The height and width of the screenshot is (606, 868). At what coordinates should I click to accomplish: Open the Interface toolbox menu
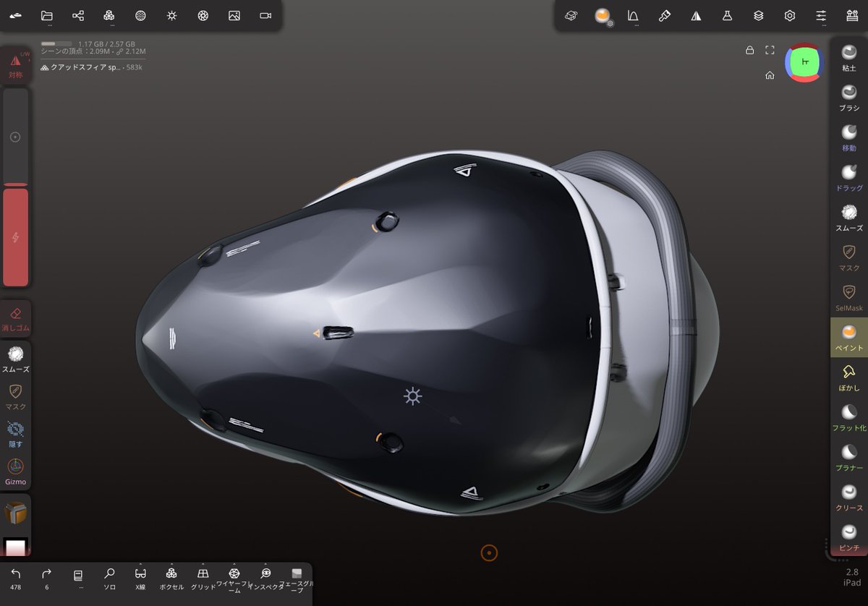852,15
